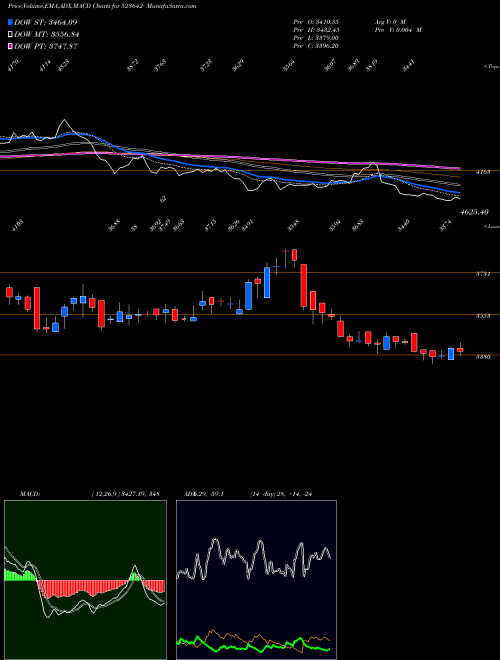The width and height of the screenshot is (500, 660).
Task: Click the '<Tops' label at top right
Action: pyautogui.click(x=490, y=67)
